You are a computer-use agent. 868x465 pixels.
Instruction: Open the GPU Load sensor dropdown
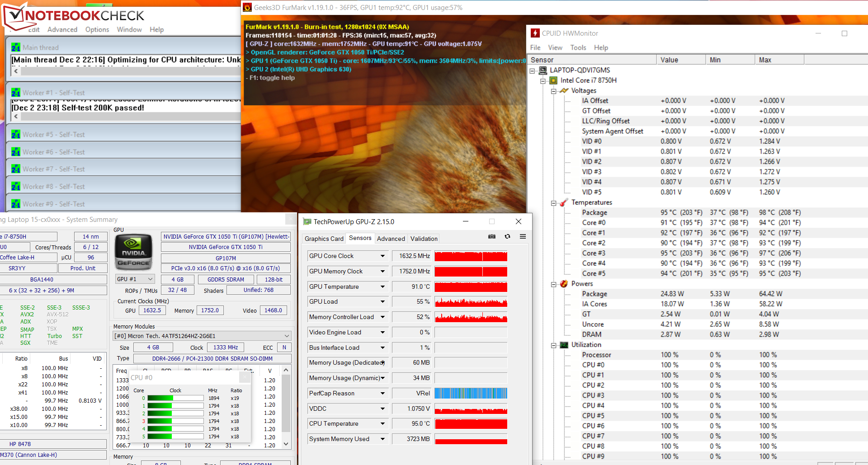click(382, 302)
